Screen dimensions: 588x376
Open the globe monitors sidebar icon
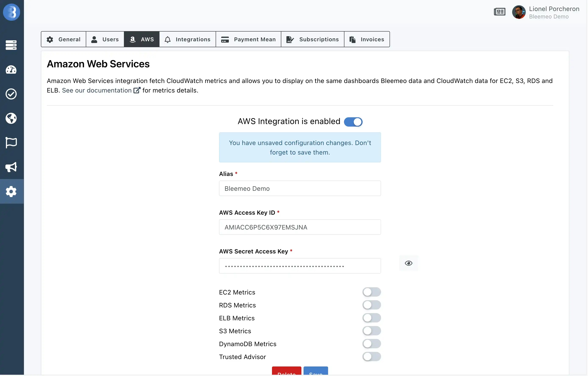pos(11,118)
